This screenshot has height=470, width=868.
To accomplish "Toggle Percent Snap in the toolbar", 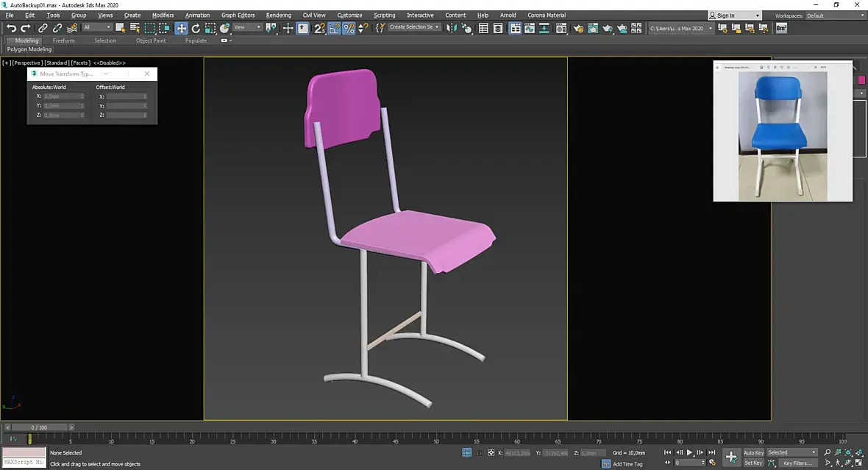I will (x=349, y=28).
